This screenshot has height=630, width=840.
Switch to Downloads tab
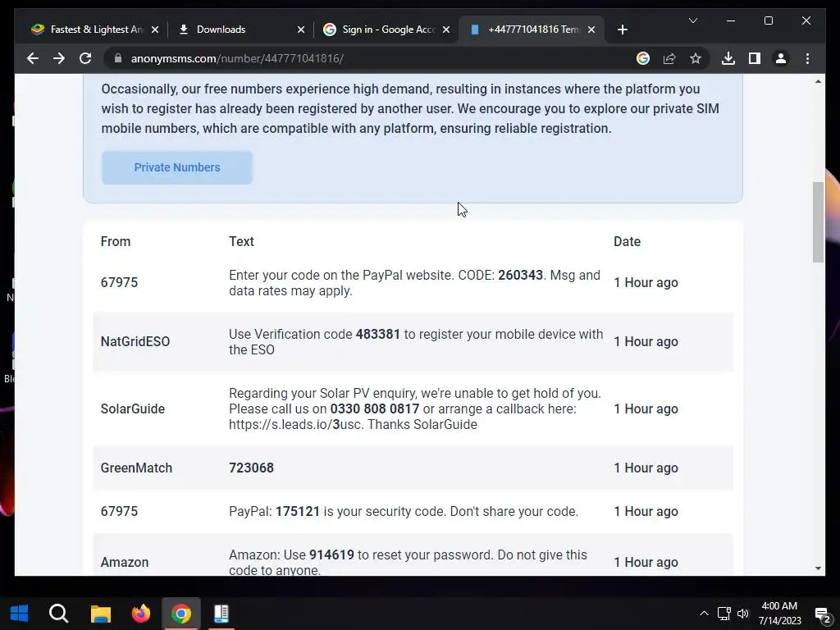click(241, 30)
